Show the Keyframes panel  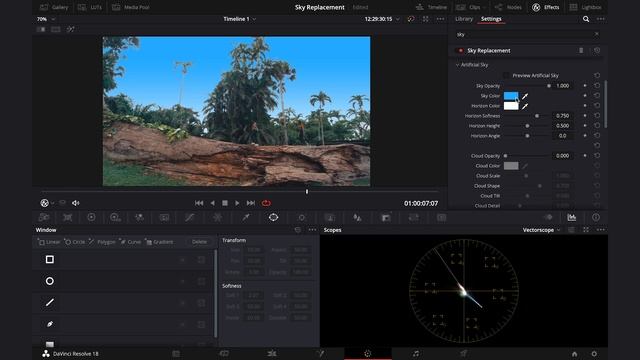pyautogui.click(x=549, y=218)
